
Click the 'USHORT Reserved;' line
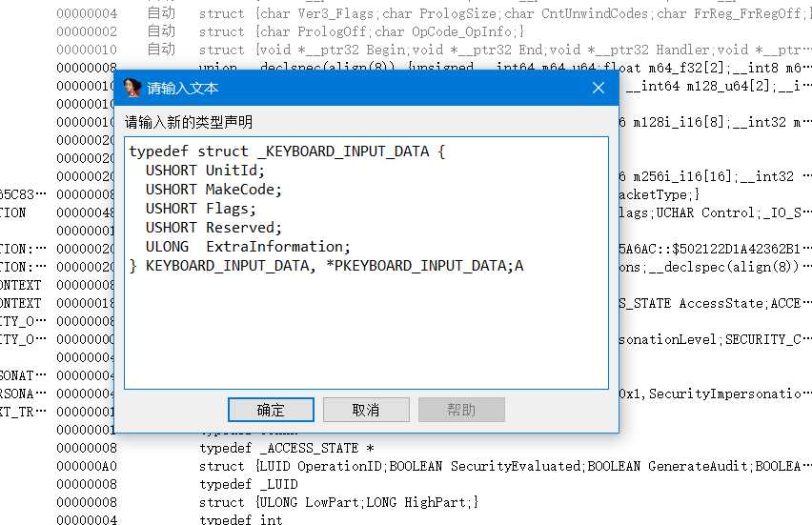(x=213, y=228)
